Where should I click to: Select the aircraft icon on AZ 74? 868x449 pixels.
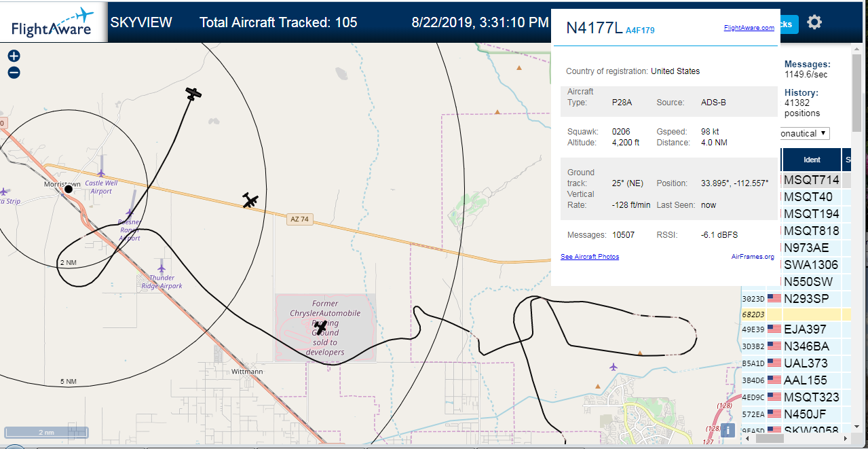click(x=250, y=200)
